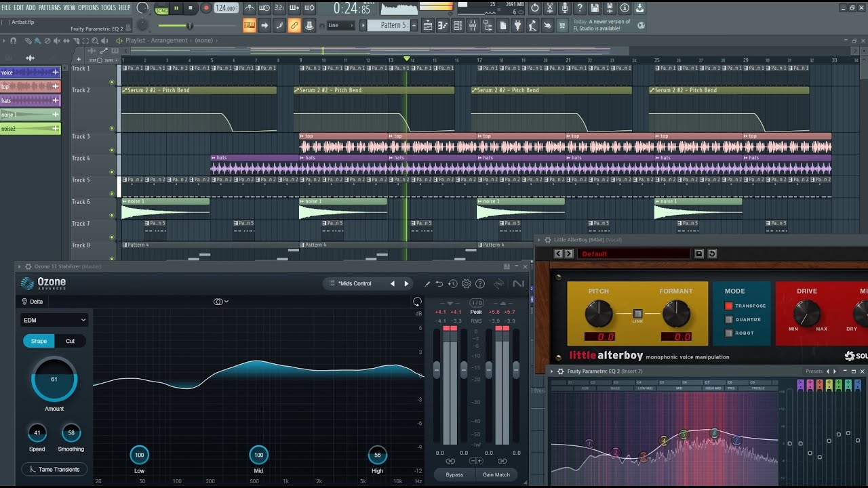Image resolution: width=868 pixels, height=488 pixels.
Task: Click the tempo field showing 124.000
Action: click(x=226, y=8)
